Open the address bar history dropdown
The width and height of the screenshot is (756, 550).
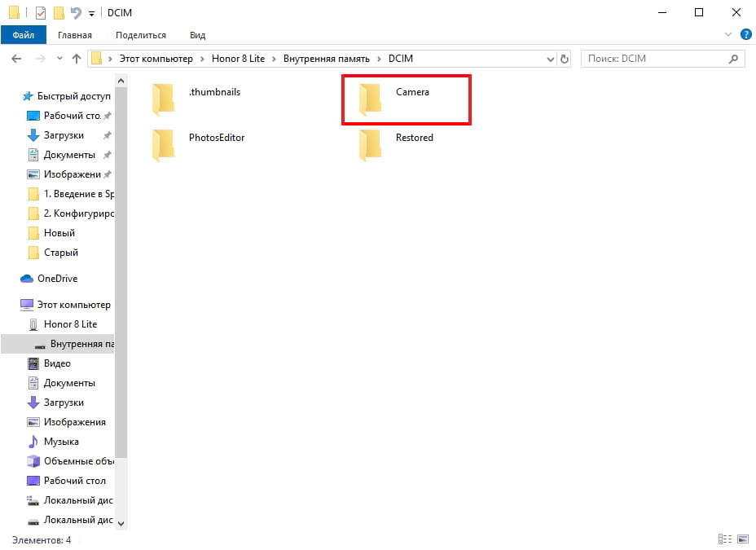pyautogui.click(x=550, y=59)
